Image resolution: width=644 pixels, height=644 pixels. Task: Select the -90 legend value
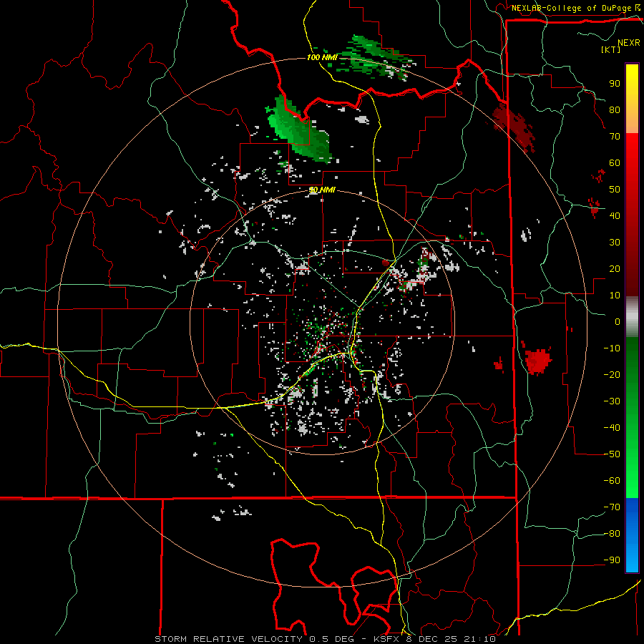coord(612,560)
